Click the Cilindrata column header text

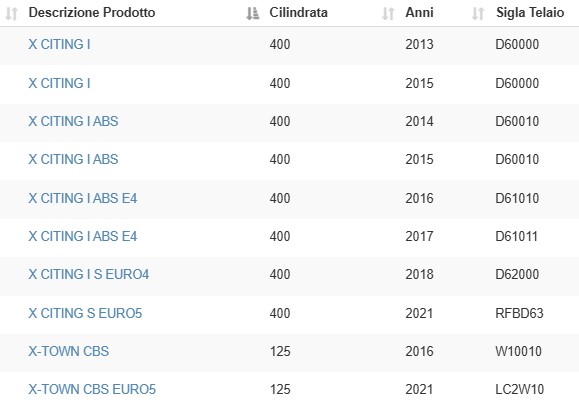click(x=298, y=13)
